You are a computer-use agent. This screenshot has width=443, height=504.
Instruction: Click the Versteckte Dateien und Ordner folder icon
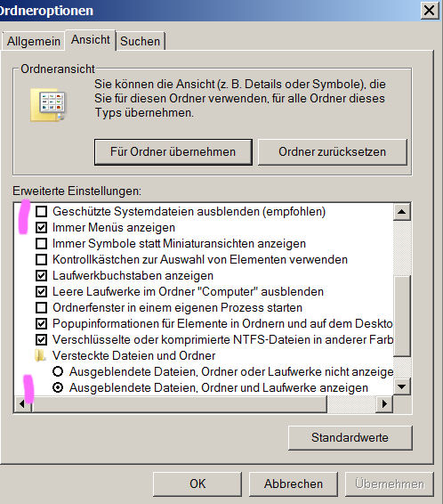pos(40,356)
